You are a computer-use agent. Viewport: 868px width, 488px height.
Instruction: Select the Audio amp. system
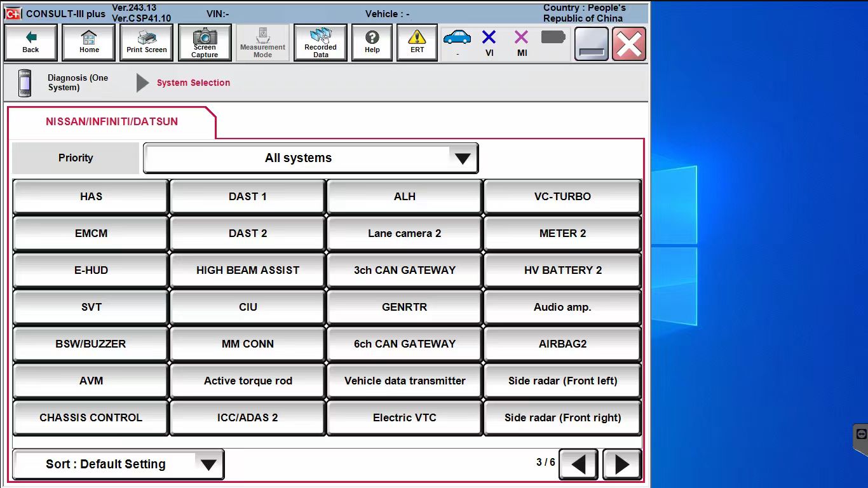(x=562, y=308)
